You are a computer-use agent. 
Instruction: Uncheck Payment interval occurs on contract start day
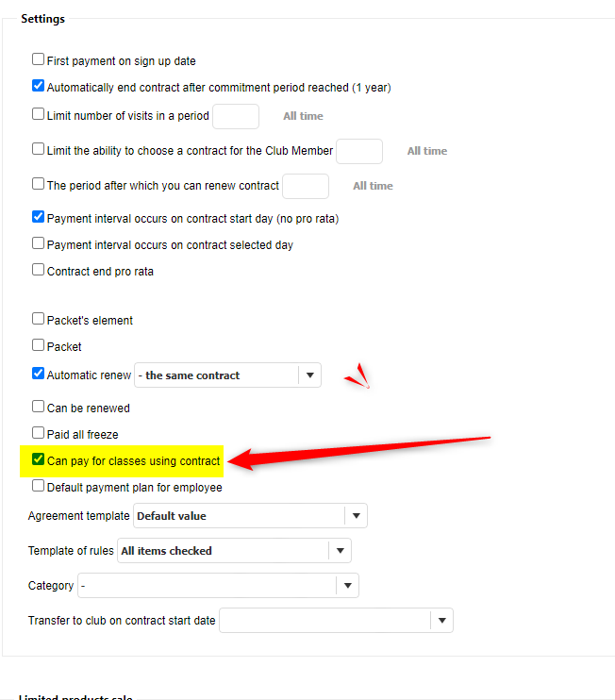coord(39,217)
